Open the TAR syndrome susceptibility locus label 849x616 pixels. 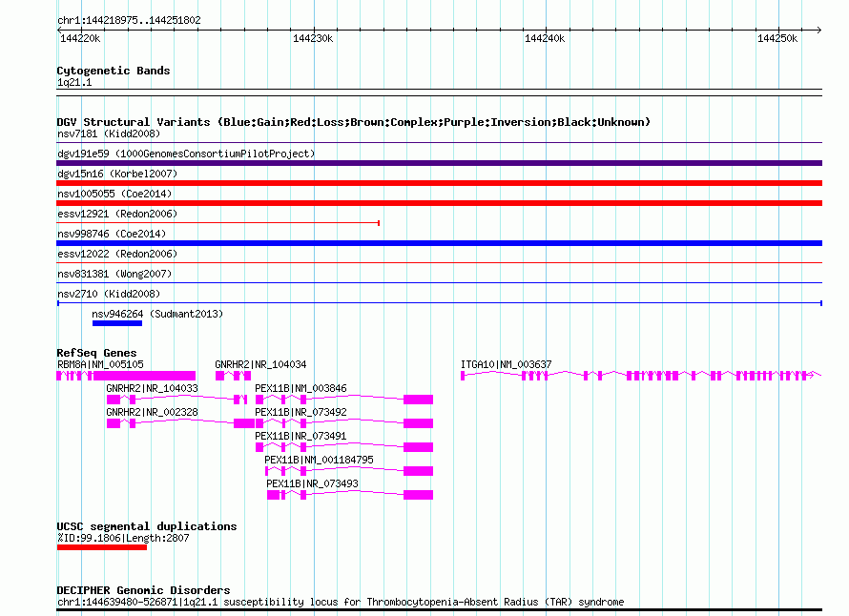click(341, 602)
